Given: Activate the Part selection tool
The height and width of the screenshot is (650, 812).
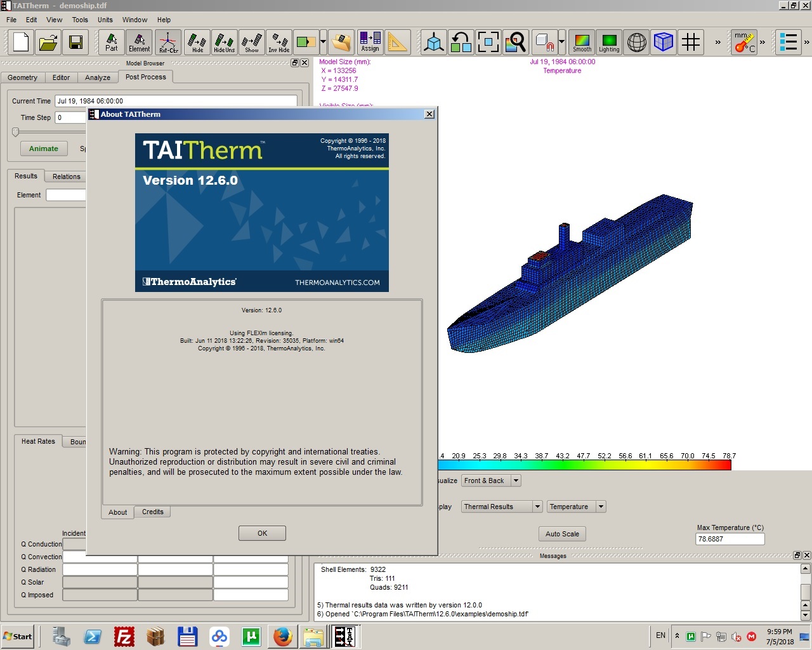Looking at the screenshot, I should pos(112,43).
